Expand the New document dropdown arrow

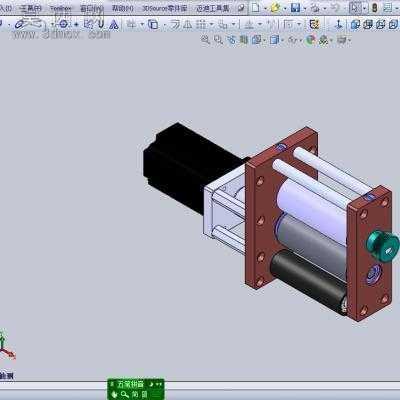[265, 9]
